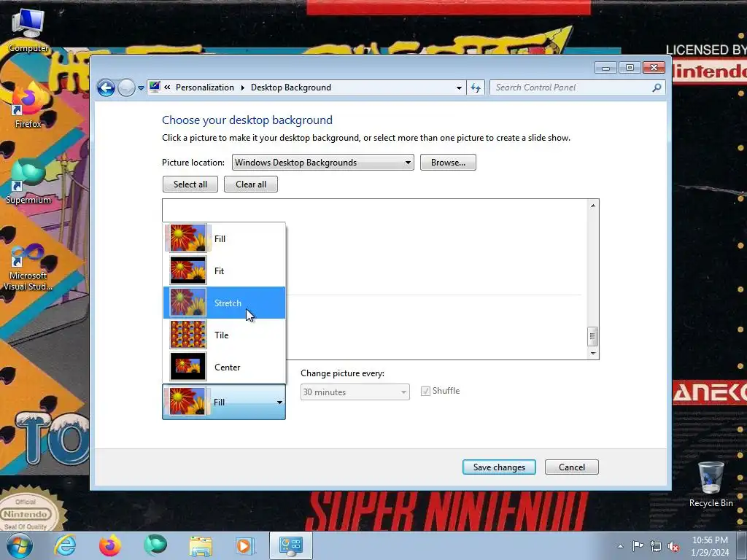Click the Clear all button
Viewport: 747px width, 560px height.
pyautogui.click(x=251, y=184)
